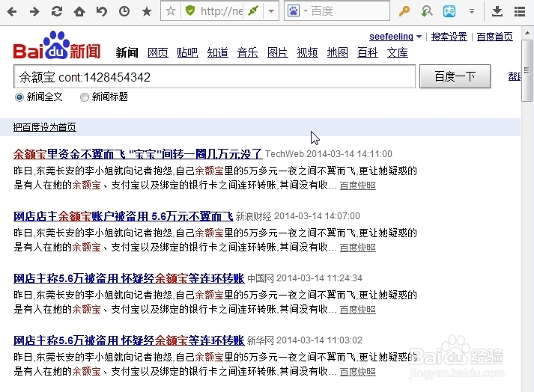Viewport: 534px width, 392px height.
Task: Click 把百度设为首页 link
Action: point(45,127)
